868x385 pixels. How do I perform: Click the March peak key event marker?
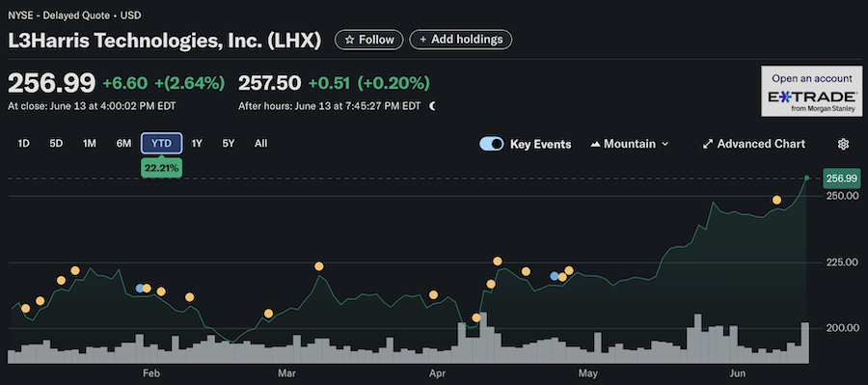click(319, 266)
